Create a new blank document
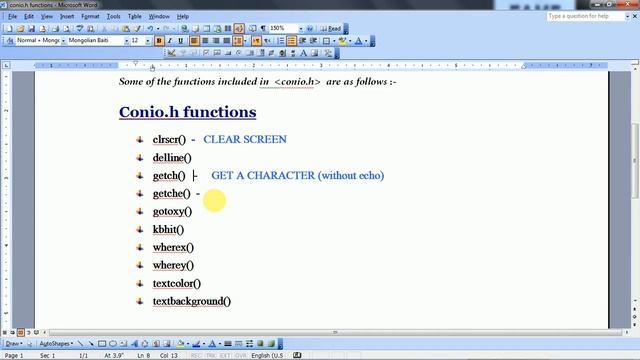The image size is (640, 360). [x=9, y=29]
